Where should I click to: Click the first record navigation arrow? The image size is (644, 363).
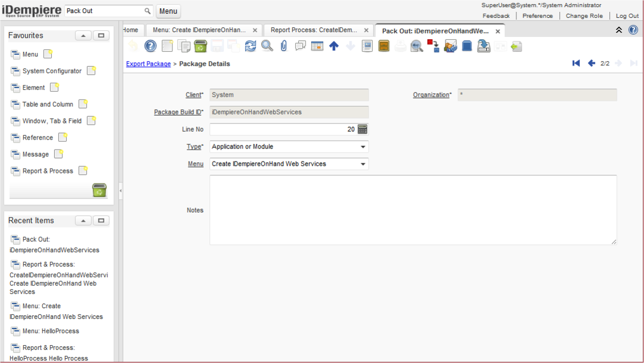(x=576, y=63)
